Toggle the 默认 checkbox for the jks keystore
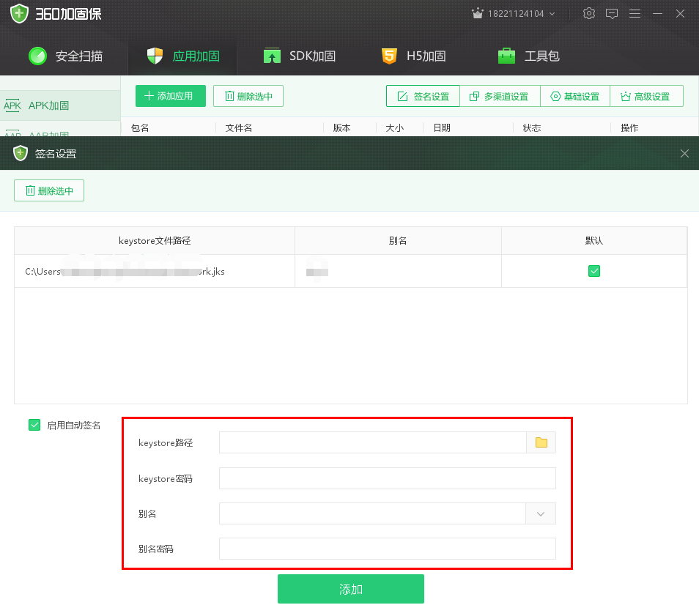699x616 pixels. click(594, 271)
